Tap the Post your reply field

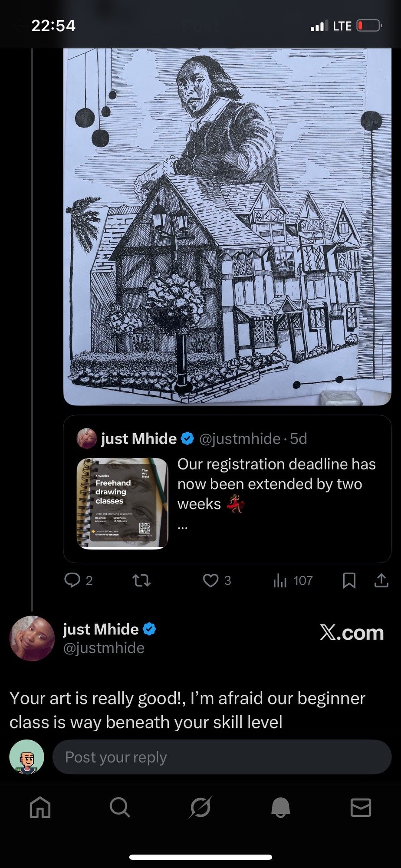click(221, 757)
